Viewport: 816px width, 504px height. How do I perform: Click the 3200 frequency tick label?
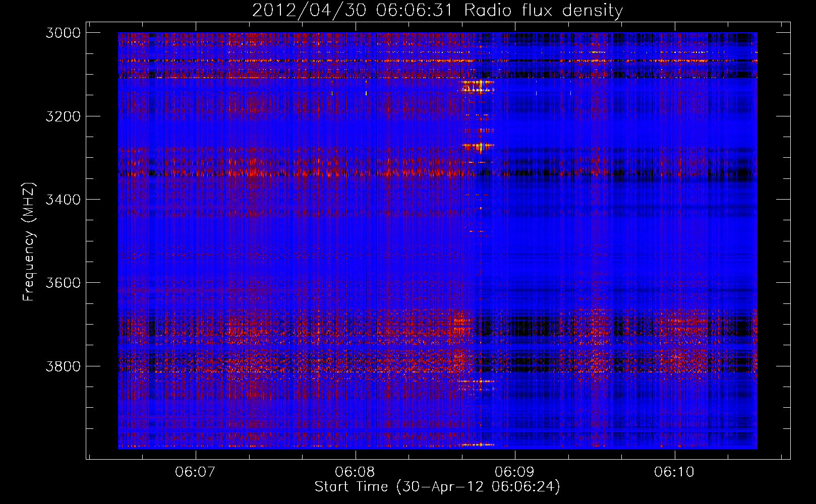click(63, 116)
